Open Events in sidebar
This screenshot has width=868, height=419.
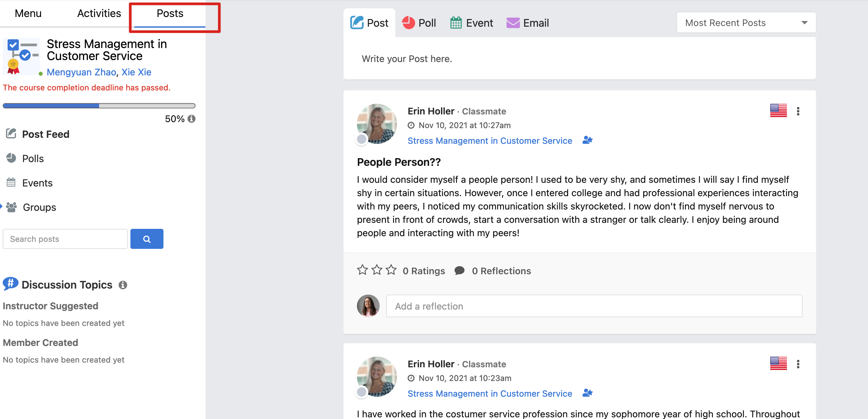coord(37,183)
